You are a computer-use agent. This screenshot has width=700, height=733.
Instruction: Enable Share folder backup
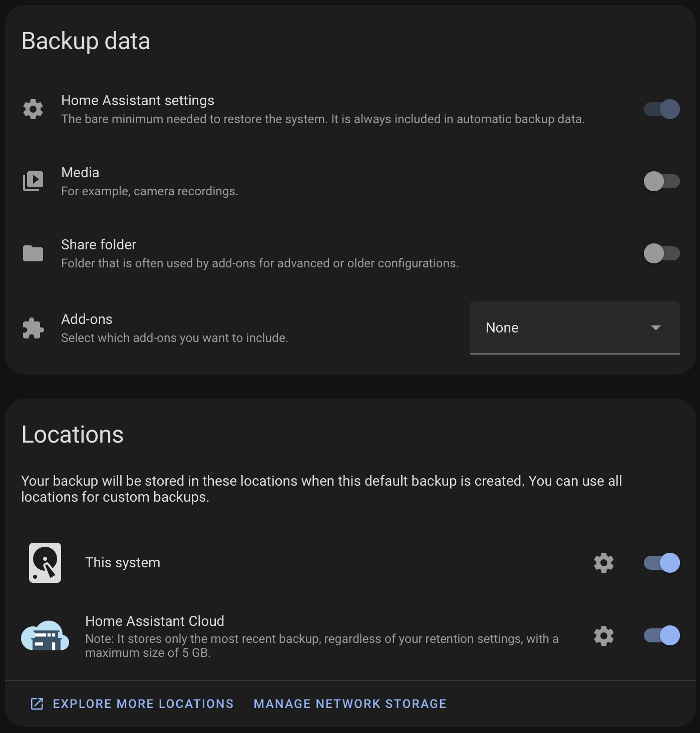coord(661,253)
